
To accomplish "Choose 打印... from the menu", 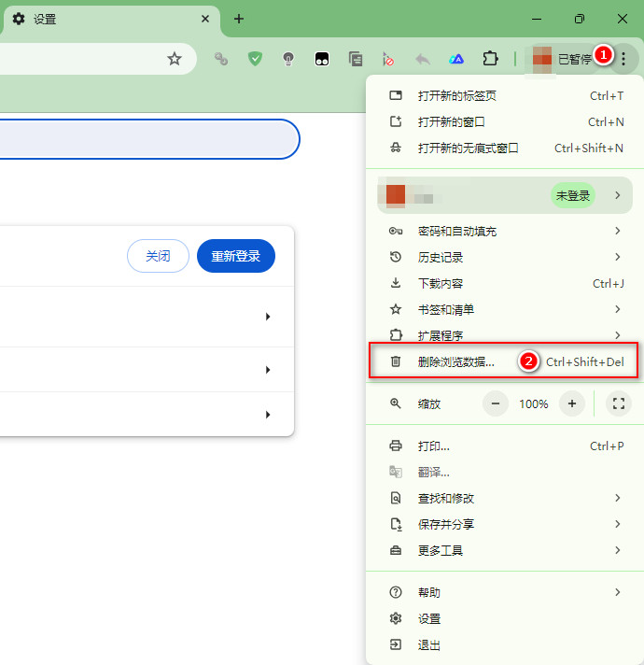I will tap(506, 446).
